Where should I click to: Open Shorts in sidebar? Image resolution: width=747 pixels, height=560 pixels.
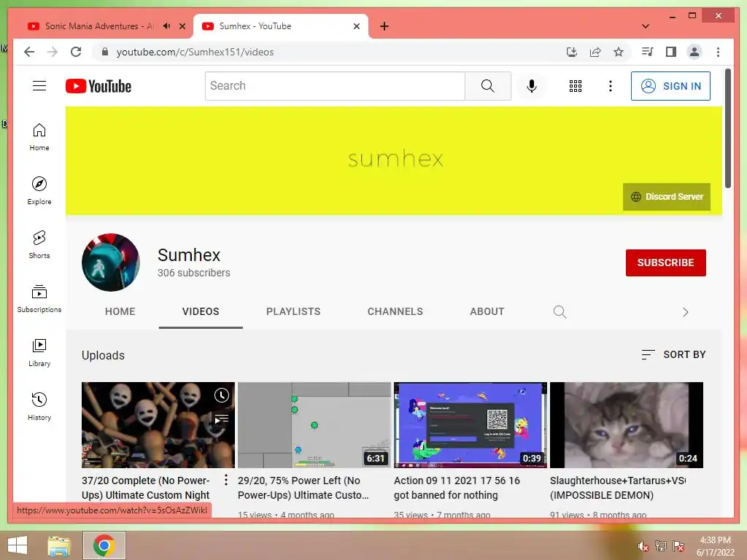point(39,245)
